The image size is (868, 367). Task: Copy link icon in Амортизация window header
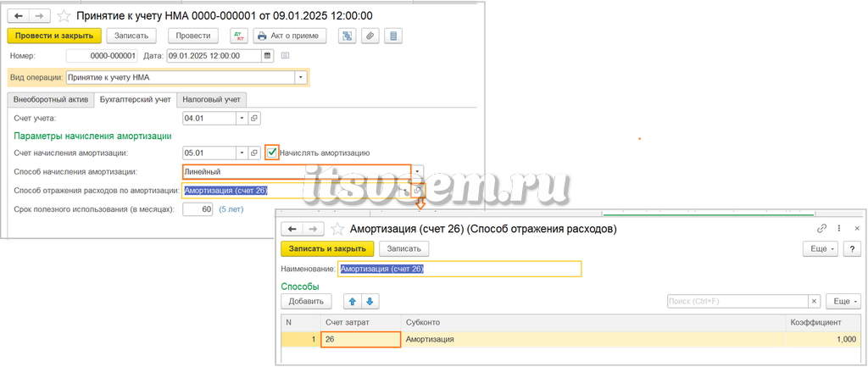click(821, 229)
